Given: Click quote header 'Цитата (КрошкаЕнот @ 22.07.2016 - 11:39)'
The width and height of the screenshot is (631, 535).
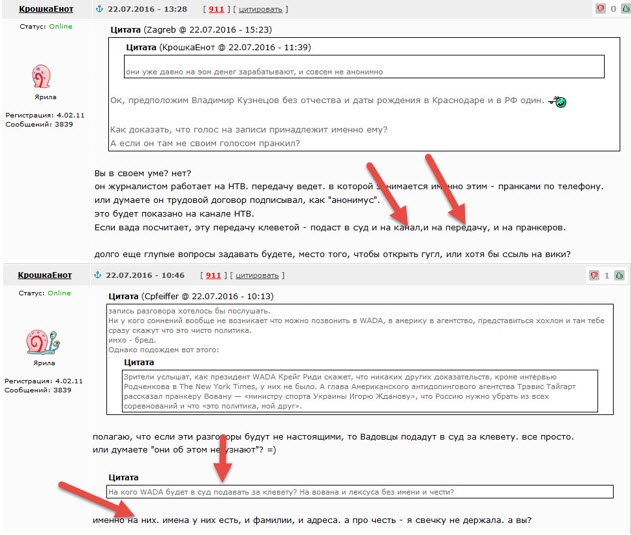Looking at the screenshot, I should coord(219,47).
